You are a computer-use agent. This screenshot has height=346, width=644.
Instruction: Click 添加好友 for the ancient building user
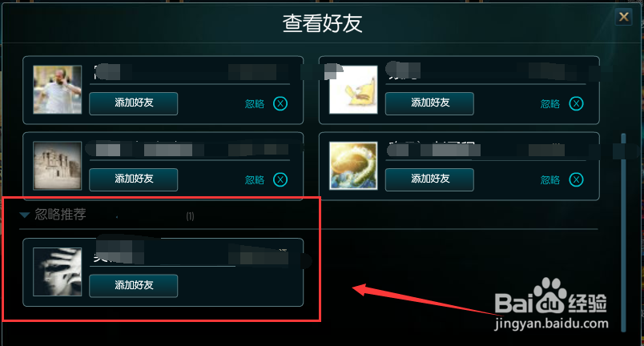click(x=134, y=179)
